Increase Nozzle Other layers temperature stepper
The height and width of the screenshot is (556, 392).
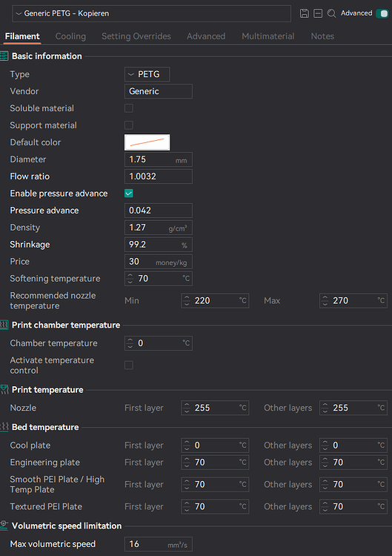pos(325,405)
